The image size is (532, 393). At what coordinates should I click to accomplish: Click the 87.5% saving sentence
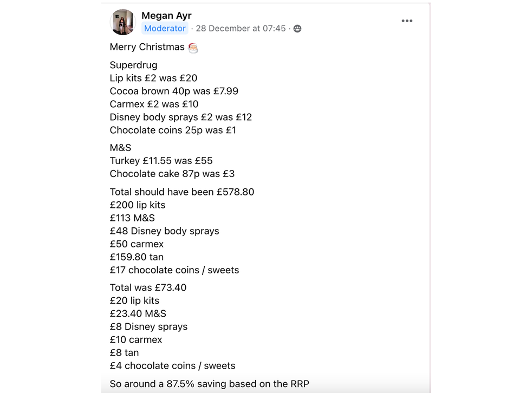coord(209,384)
